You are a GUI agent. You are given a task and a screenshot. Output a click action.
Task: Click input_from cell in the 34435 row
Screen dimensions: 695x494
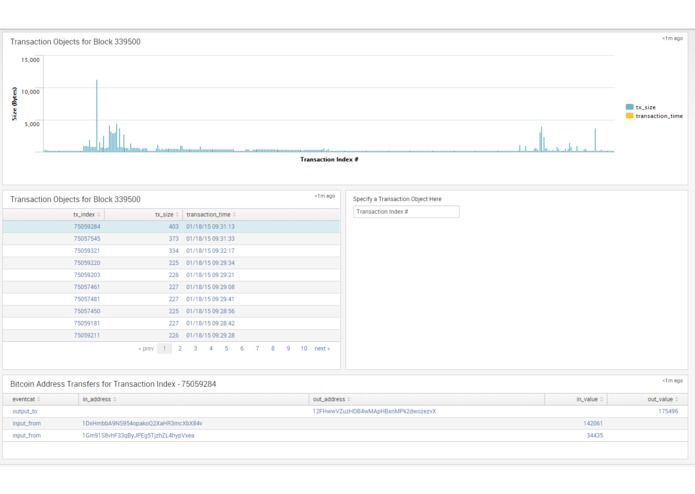pos(27,436)
